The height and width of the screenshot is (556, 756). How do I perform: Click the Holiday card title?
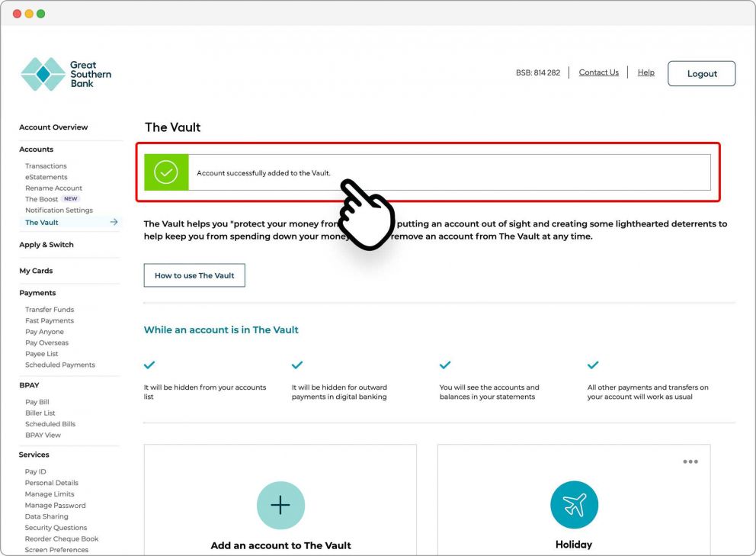click(x=574, y=545)
